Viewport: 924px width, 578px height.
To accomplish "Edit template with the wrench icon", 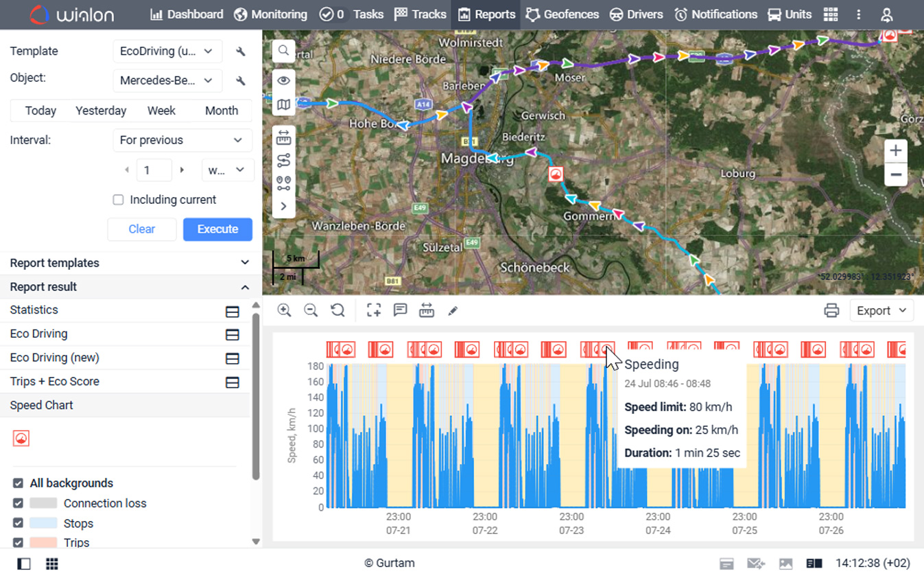I will point(240,51).
